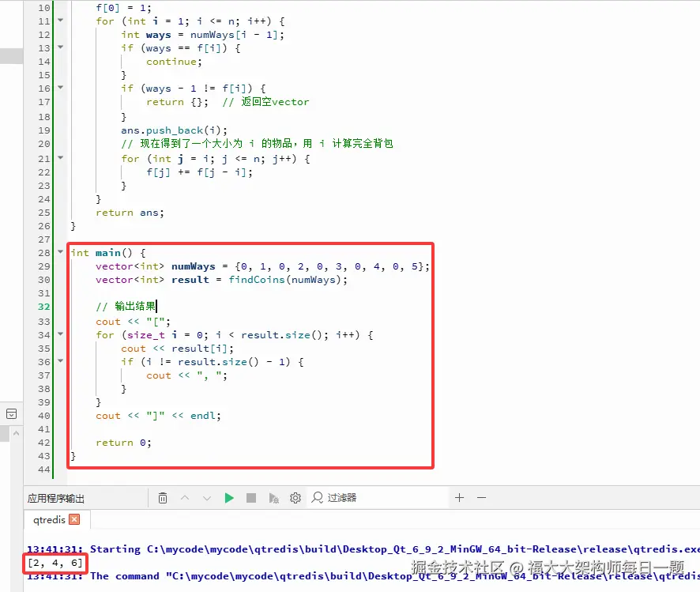Click the 应用程序输出 panel title

pyautogui.click(x=56, y=498)
